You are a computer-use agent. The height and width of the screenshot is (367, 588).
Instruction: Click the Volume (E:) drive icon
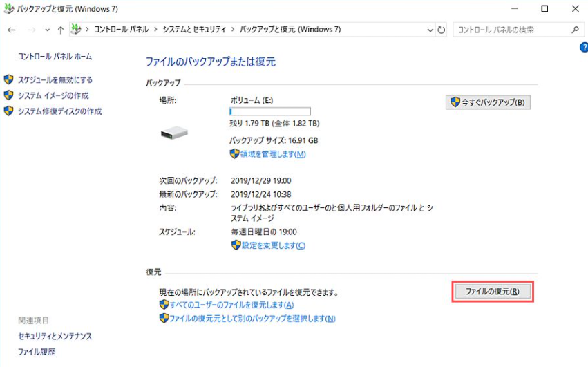coord(174,132)
